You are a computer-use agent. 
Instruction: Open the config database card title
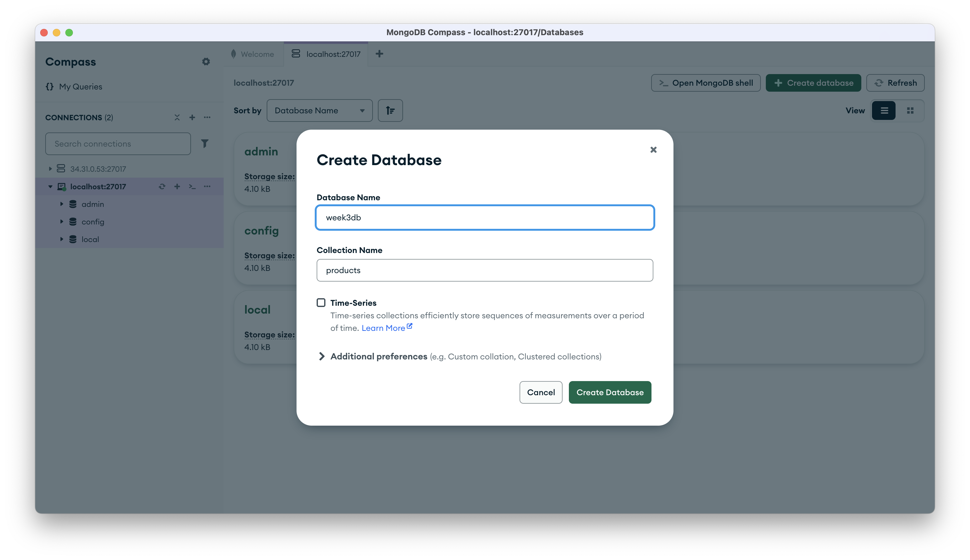click(261, 231)
